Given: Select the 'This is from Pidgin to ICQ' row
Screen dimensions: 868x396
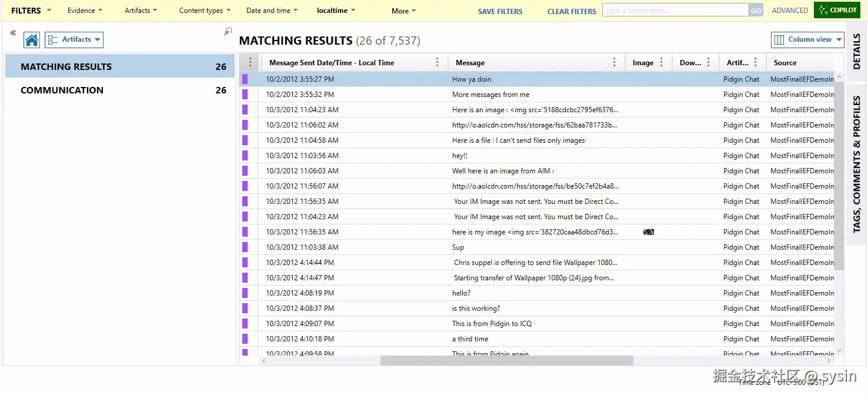Looking at the screenshot, I should tap(536, 324).
